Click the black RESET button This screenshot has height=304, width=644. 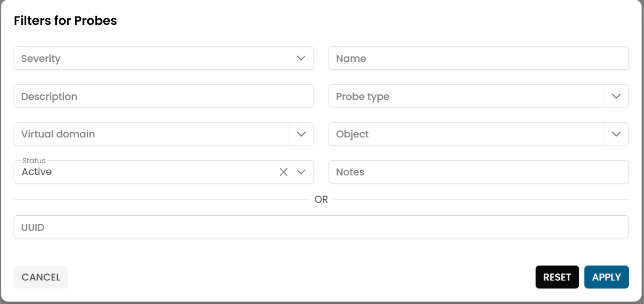pos(557,277)
